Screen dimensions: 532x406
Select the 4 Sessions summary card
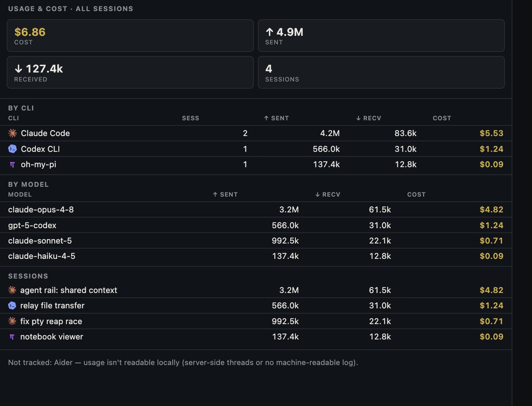381,72
